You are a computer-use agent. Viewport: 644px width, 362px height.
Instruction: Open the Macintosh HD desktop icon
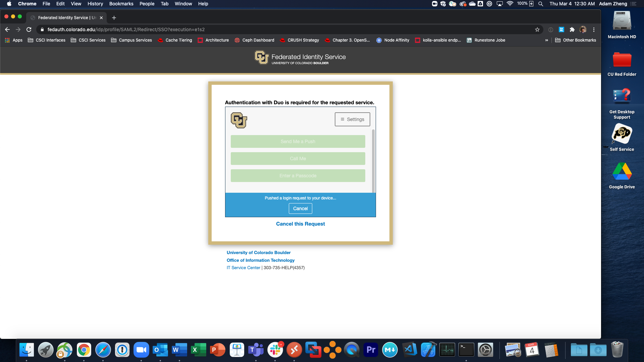pos(622,25)
